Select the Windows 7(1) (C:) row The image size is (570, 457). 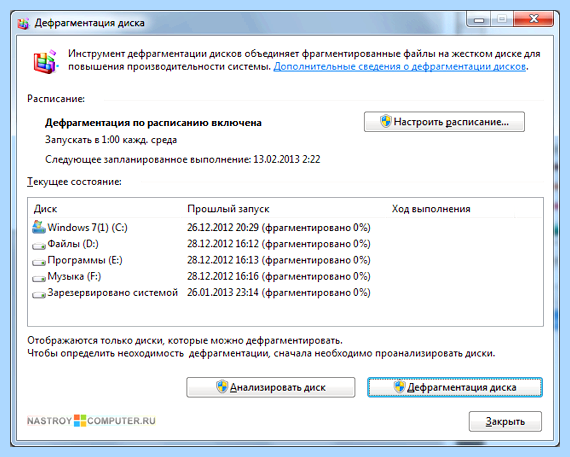[x=285, y=228]
